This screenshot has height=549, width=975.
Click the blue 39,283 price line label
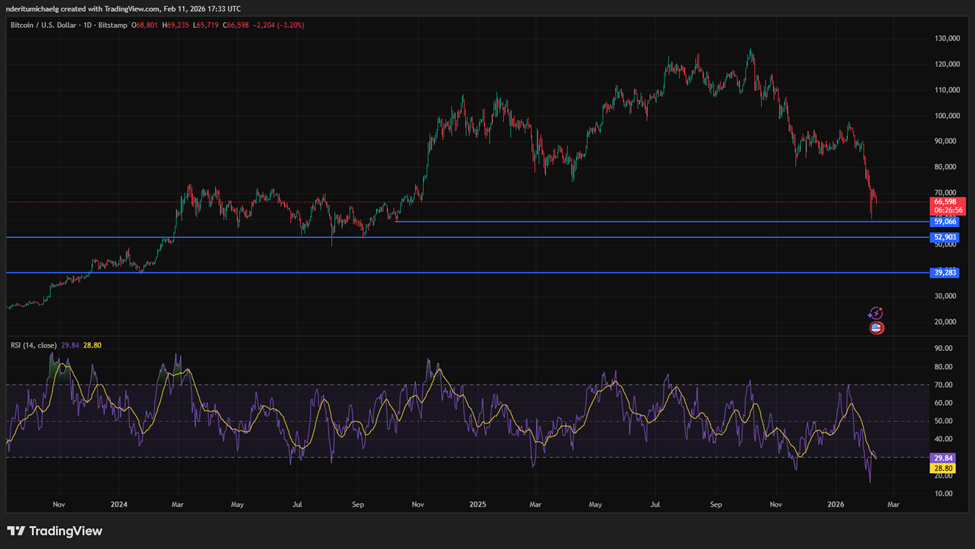945,273
